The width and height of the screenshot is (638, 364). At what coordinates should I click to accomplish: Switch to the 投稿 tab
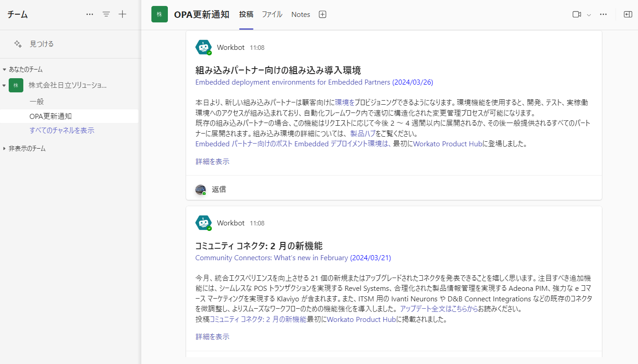[x=246, y=14]
